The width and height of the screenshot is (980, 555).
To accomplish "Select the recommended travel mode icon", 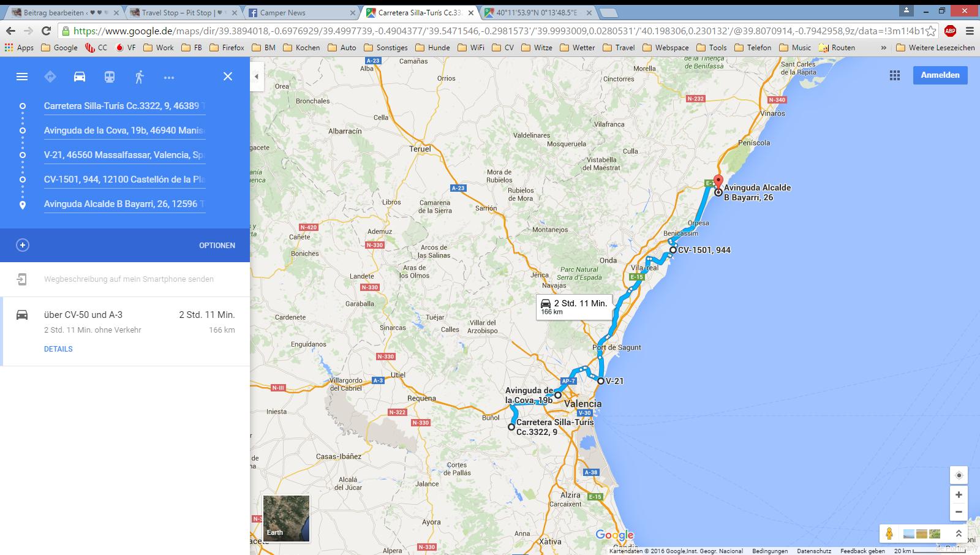I will tap(50, 77).
